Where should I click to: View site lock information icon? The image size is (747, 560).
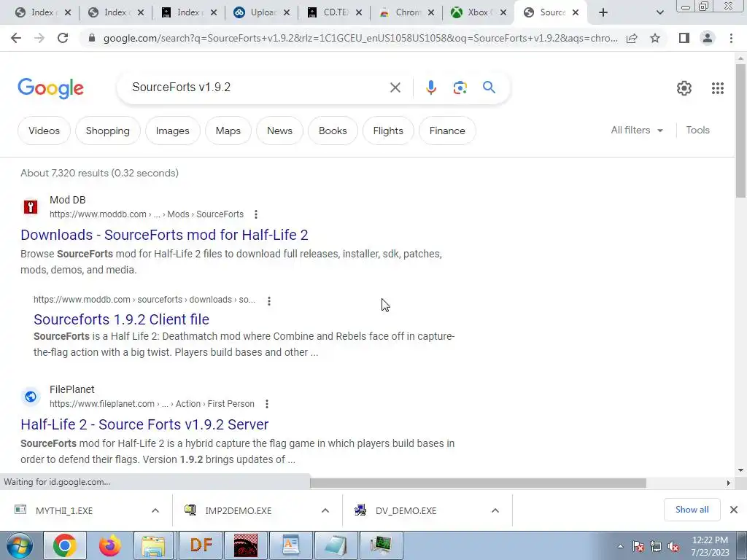point(92,38)
